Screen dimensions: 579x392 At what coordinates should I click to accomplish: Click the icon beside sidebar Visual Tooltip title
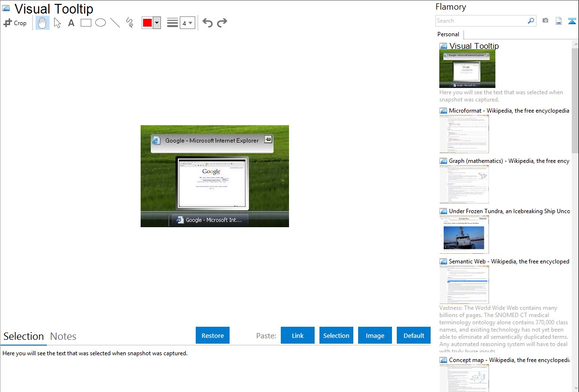pyautogui.click(x=444, y=46)
